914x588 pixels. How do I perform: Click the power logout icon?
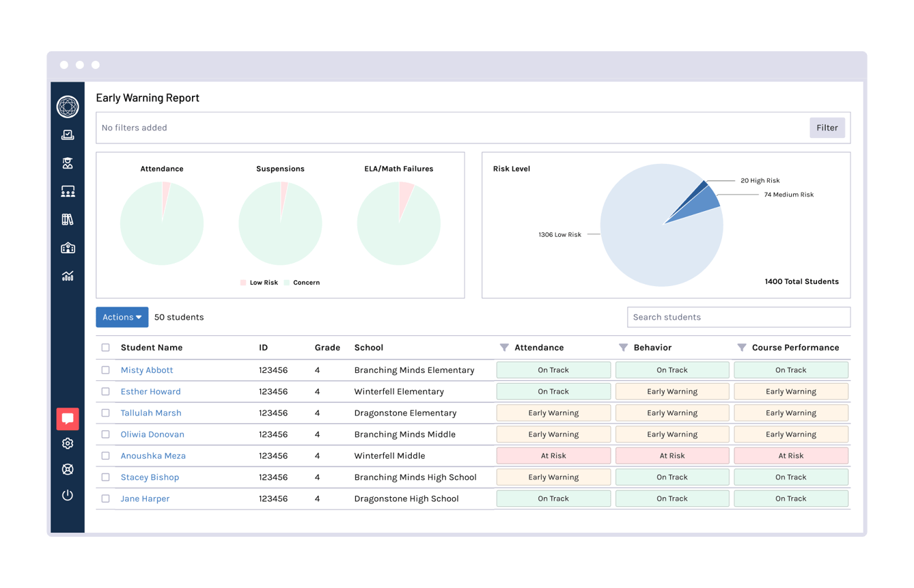(x=68, y=495)
